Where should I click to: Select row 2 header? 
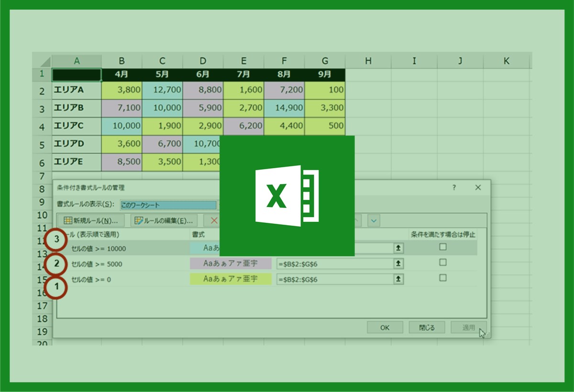point(42,91)
